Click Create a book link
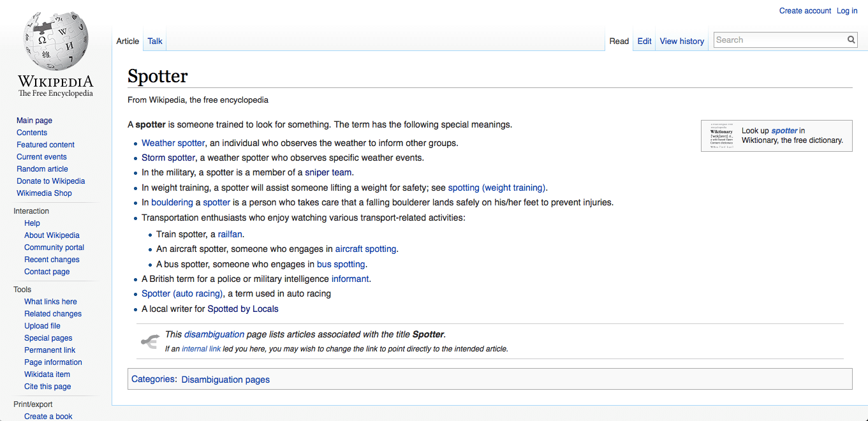 [48, 417]
